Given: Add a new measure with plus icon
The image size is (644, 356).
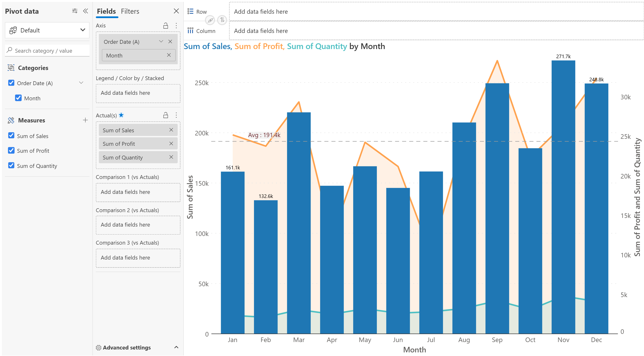Looking at the screenshot, I should [x=85, y=120].
